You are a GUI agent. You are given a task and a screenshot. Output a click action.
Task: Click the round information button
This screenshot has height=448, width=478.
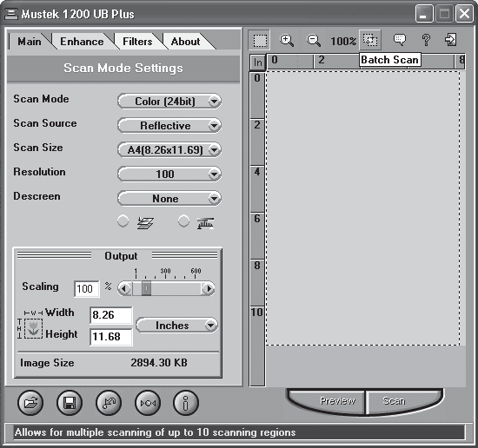click(x=186, y=403)
